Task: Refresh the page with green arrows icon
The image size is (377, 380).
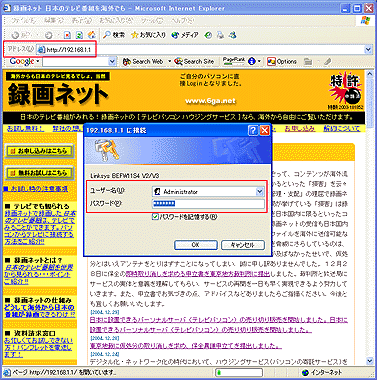Action: 79,35
